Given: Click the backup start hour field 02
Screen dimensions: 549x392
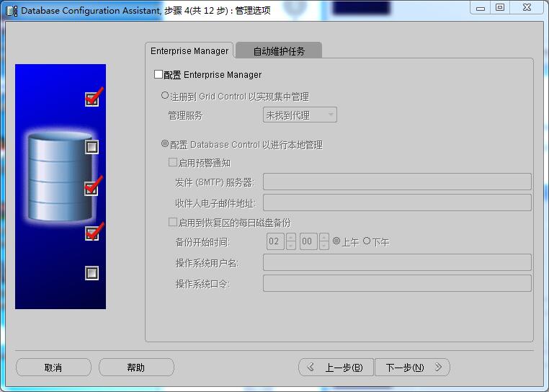Looking at the screenshot, I should tap(275, 241).
